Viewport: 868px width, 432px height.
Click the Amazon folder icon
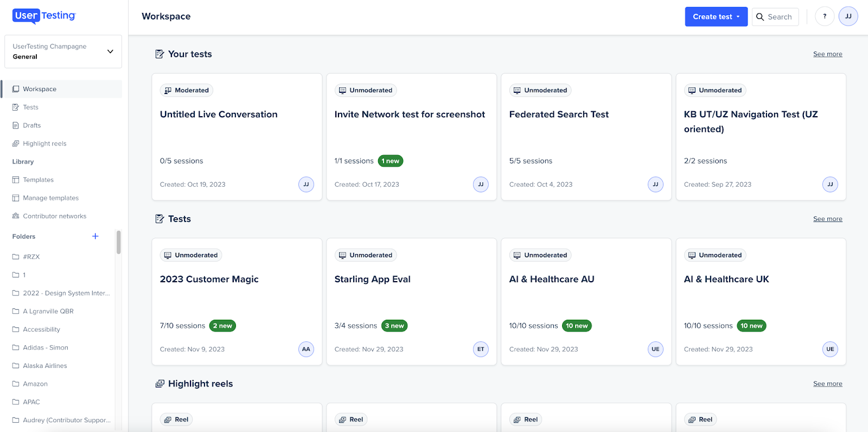tap(16, 384)
